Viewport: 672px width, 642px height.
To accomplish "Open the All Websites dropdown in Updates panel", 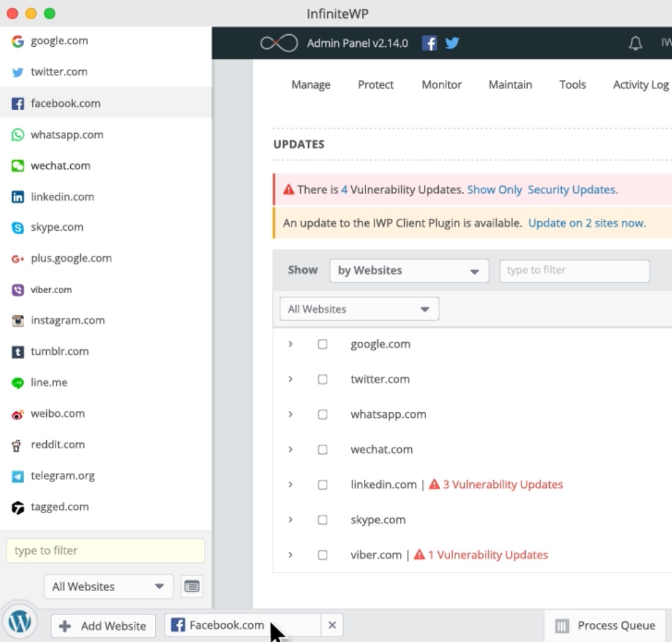I will [359, 309].
